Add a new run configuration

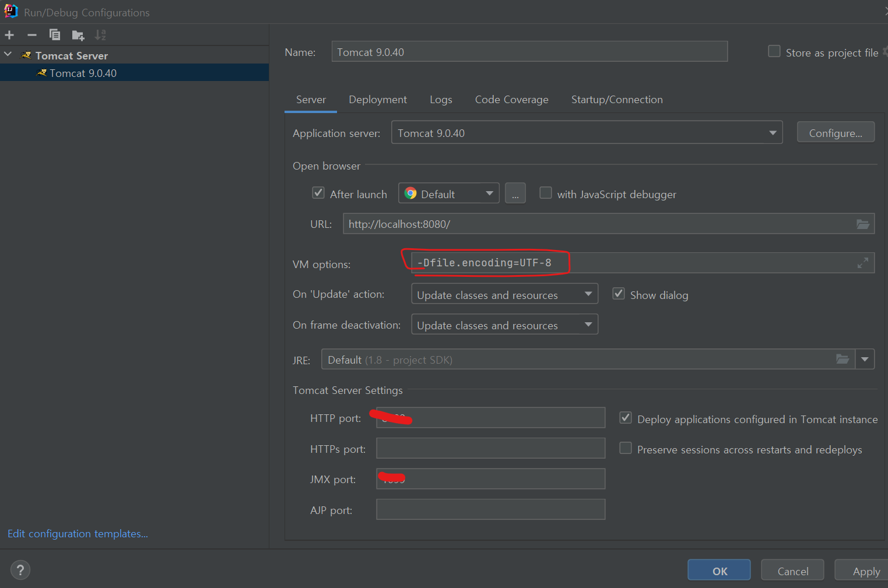pos(9,35)
